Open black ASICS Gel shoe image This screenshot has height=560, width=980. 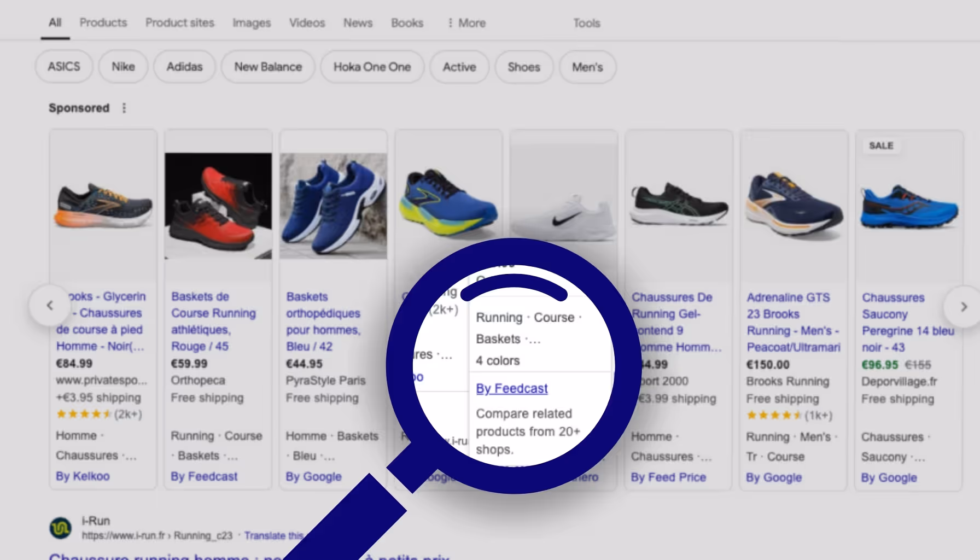click(679, 203)
